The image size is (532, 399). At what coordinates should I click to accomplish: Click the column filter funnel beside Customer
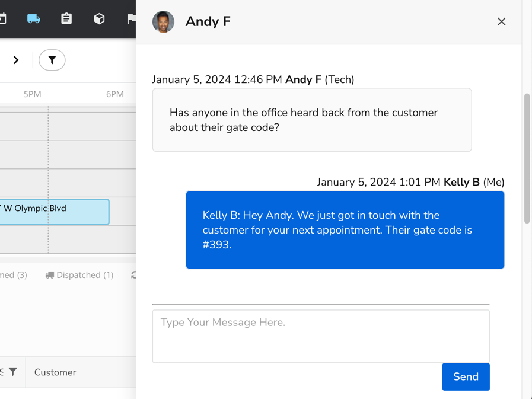[x=12, y=372]
